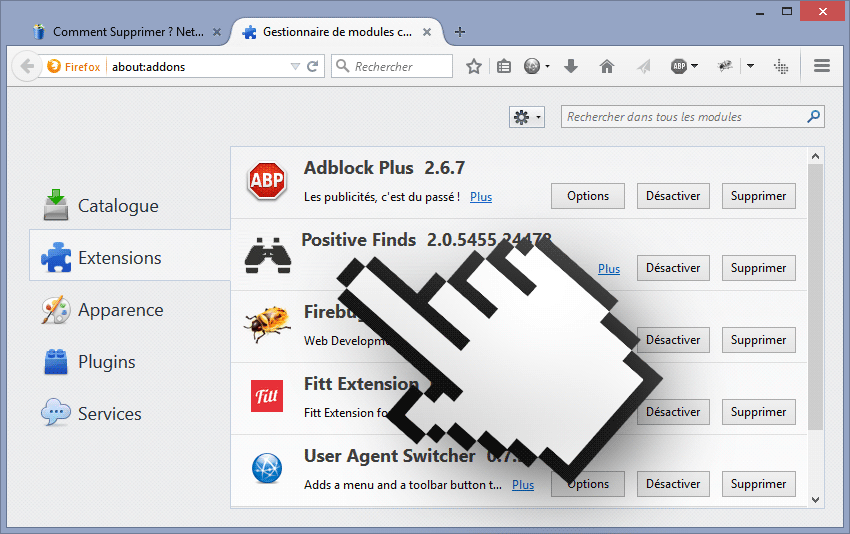Screen dimensions: 850x534
Task: Expand the Firebug toolbar dropdown arrow
Action: pyautogui.click(x=750, y=66)
